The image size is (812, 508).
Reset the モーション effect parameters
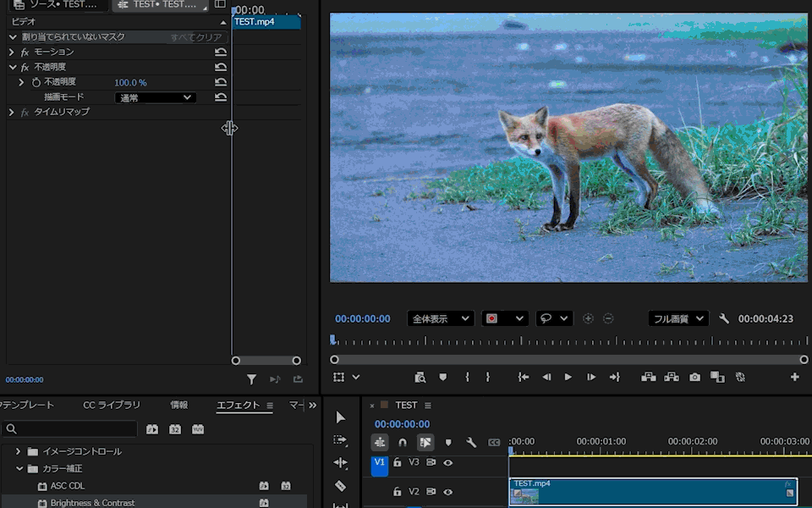221,52
